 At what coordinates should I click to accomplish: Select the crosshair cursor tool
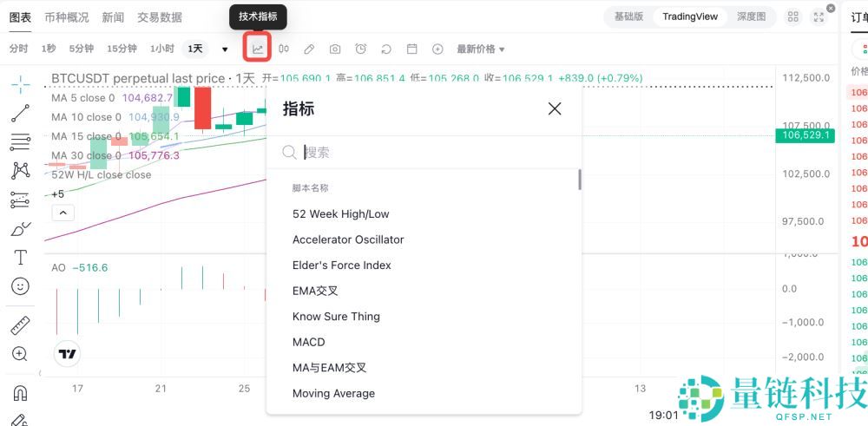pos(21,85)
